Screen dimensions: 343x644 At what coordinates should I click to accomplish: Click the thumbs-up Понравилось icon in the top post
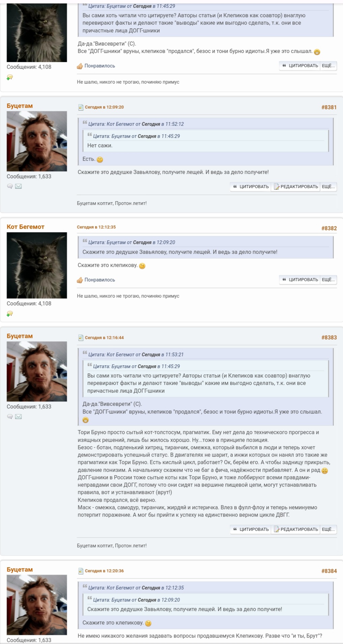click(80, 66)
